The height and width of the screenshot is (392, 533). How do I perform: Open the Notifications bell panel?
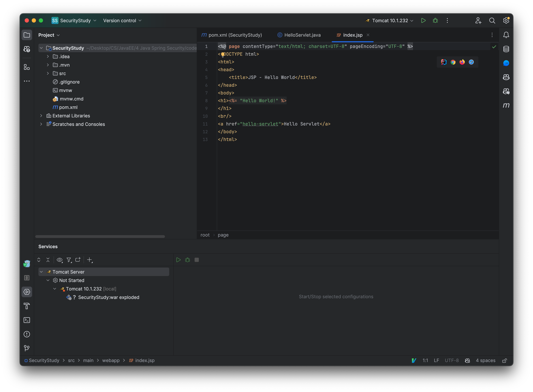(506, 35)
